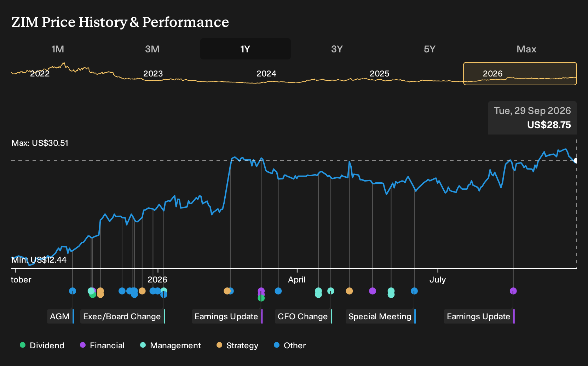Toggle the Management legend filter
This screenshot has height=366, width=588.
point(171,345)
